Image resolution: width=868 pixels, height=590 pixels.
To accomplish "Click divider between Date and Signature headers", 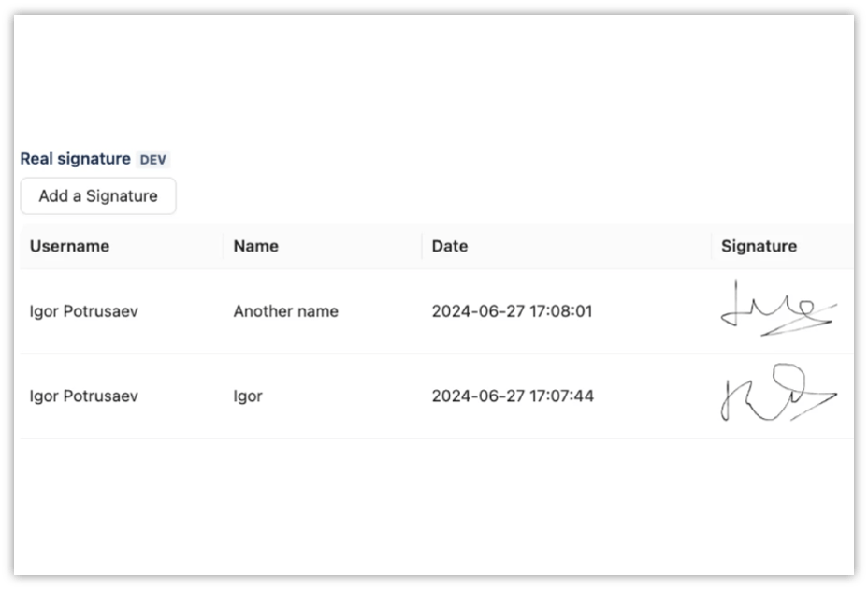I will 712,246.
